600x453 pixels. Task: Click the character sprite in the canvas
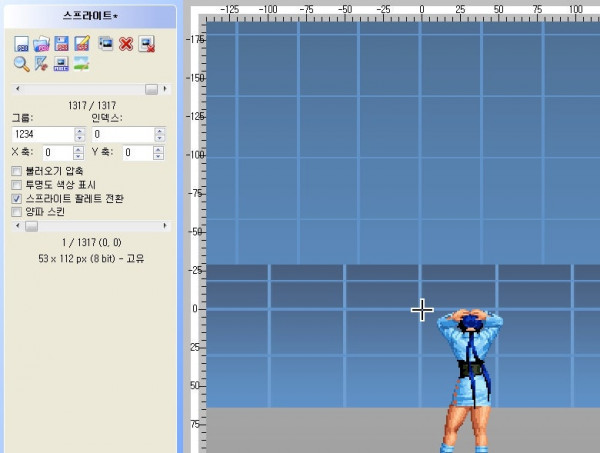point(470,381)
